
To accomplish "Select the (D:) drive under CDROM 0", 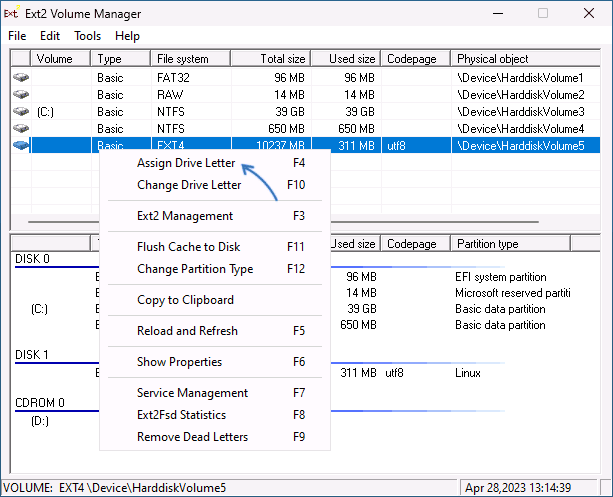I will click(x=40, y=421).
